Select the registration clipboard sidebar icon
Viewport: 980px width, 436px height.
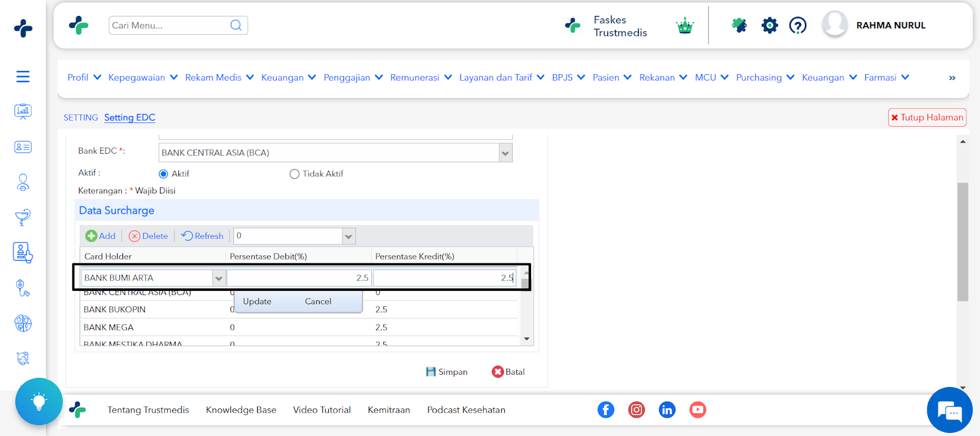(23, 252)
